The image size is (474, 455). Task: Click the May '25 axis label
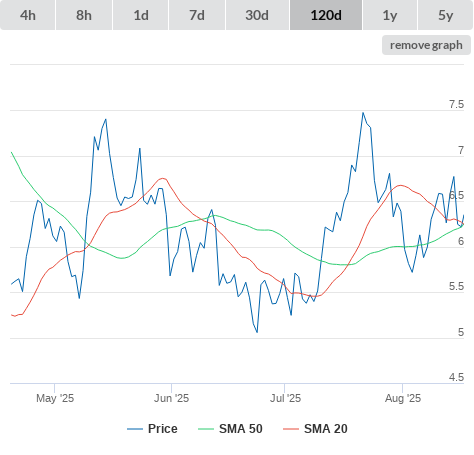[x=55, y=398]
